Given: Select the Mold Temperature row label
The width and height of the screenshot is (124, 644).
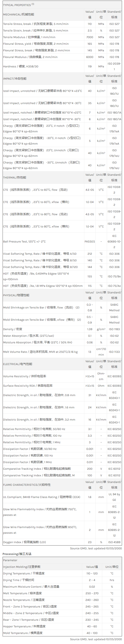Looking at the screenshot, I should click(x=23, y=633).
